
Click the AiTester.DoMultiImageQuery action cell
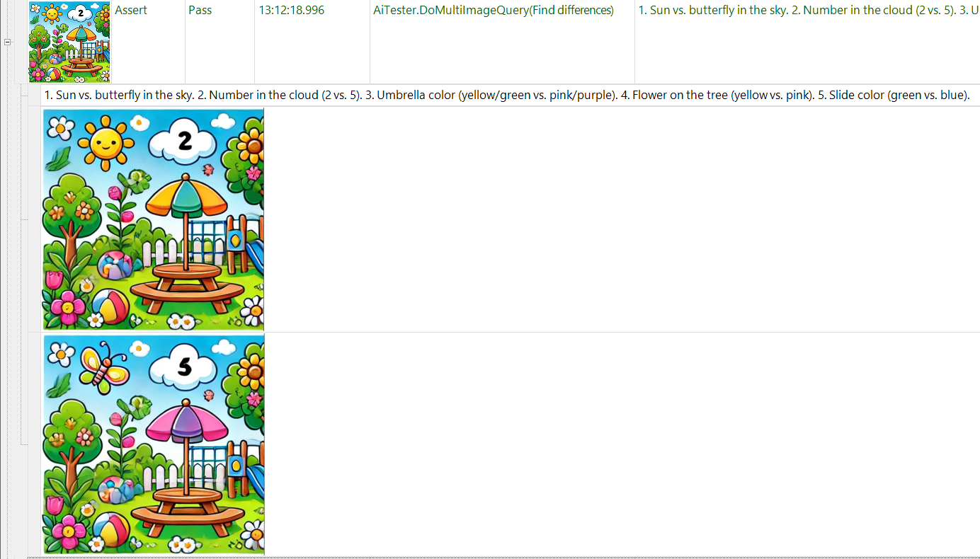(493, 11)
